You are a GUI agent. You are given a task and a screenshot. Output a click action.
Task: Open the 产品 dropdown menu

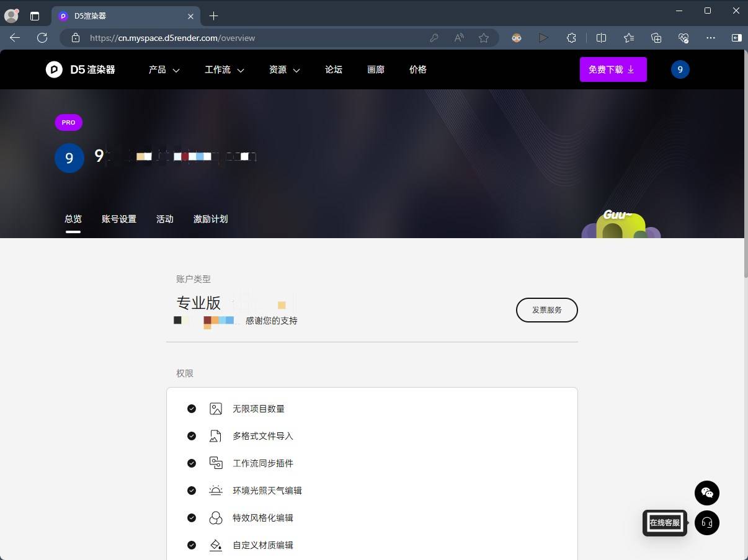point(164,69)
